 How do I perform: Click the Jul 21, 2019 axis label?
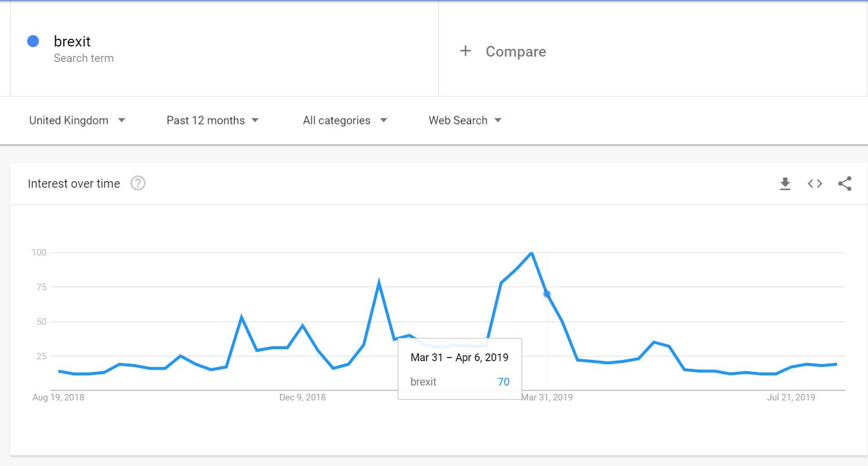[791, 397]
